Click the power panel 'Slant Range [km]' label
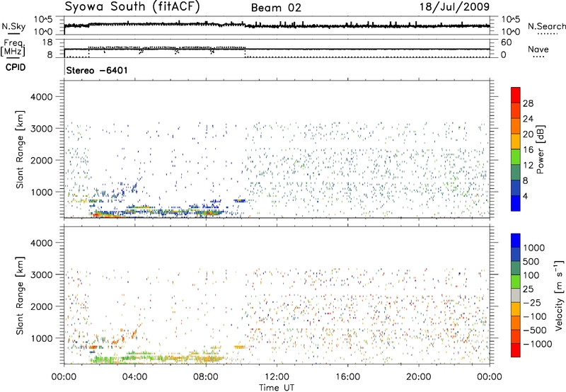Image resolution: width=566 pixels, height=392 pixels. pos(20,149)
